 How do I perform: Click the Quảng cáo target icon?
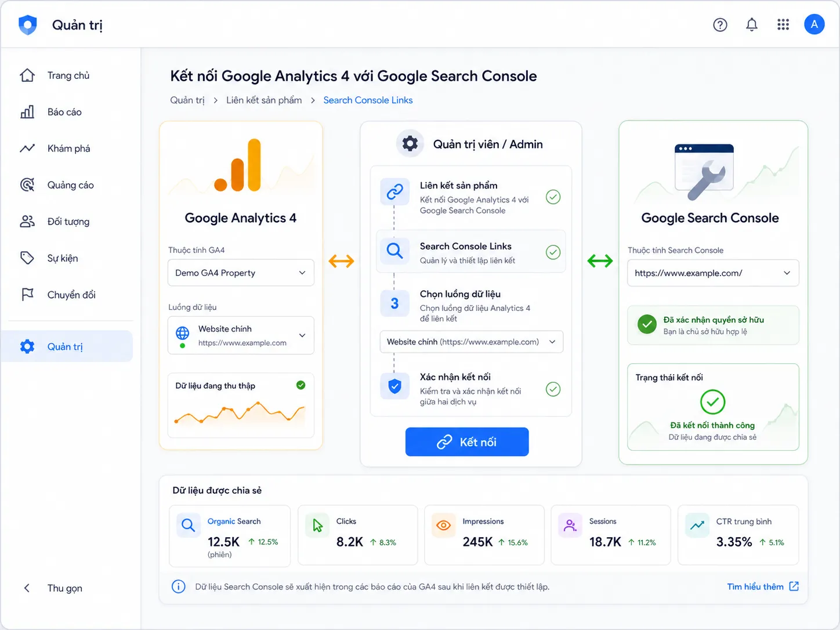[27, 185]
